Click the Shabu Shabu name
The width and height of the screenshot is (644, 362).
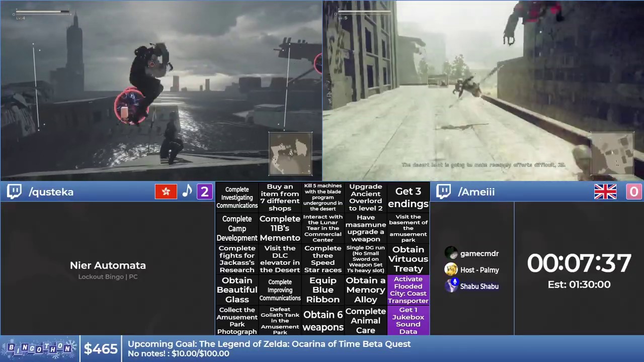(x=479, y=286)
